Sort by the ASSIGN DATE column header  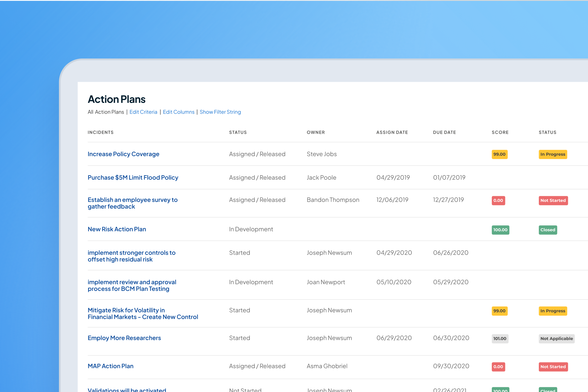coord(392,132)
